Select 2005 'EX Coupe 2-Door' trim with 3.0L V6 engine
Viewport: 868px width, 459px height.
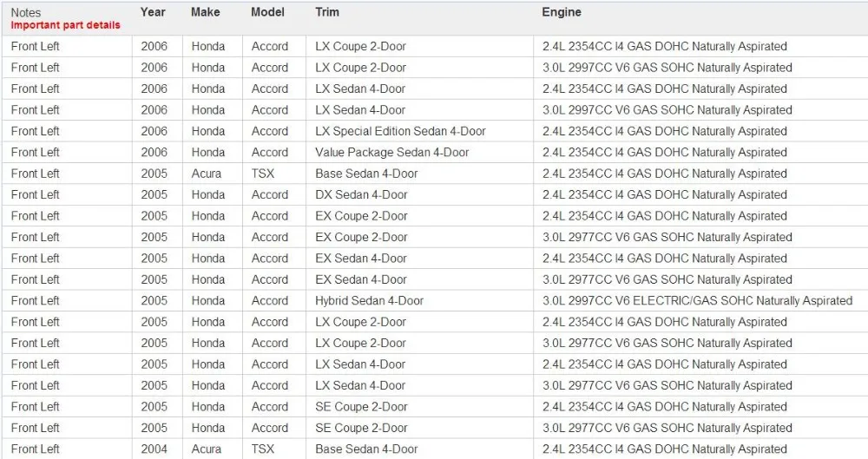361,237
